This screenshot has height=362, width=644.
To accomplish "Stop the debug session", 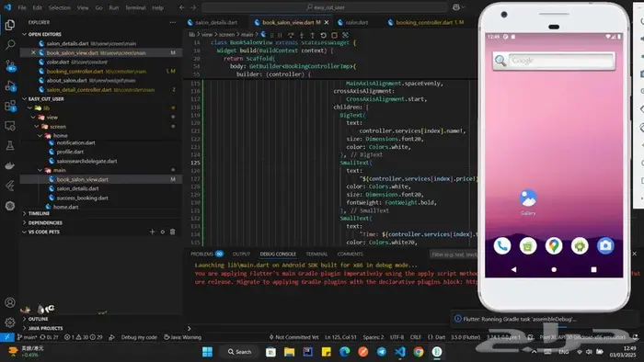I will (x=334, y=35).
